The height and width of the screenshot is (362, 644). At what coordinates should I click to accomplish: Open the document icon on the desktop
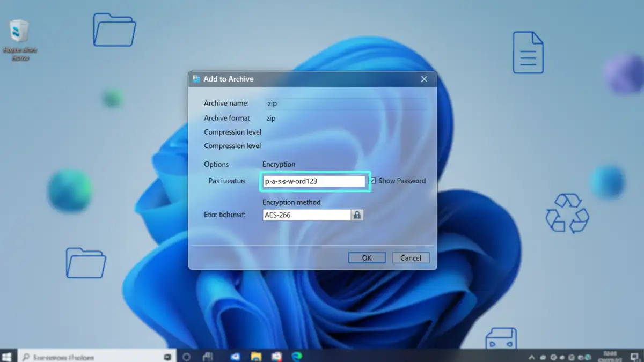[x=528, y=53]
